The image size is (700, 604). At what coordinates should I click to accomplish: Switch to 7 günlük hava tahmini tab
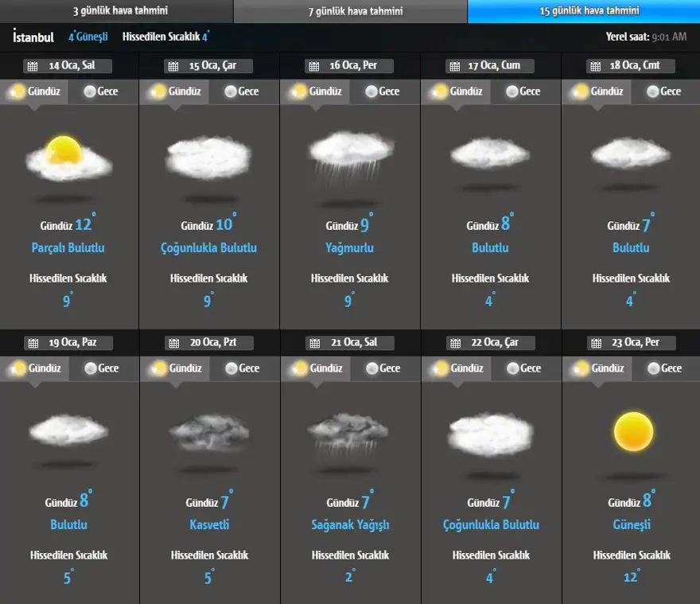(x=350, y=11)
